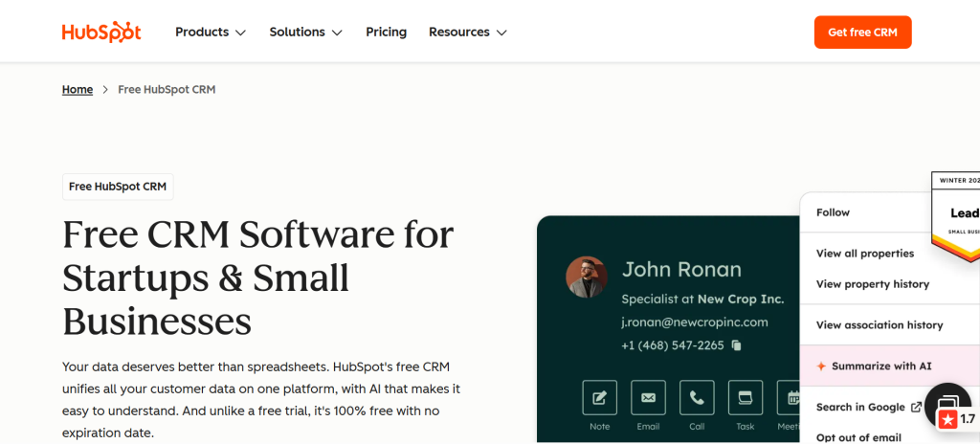980x444 pixels.
Task: Select View association history
Action: [x=880, y=325]
